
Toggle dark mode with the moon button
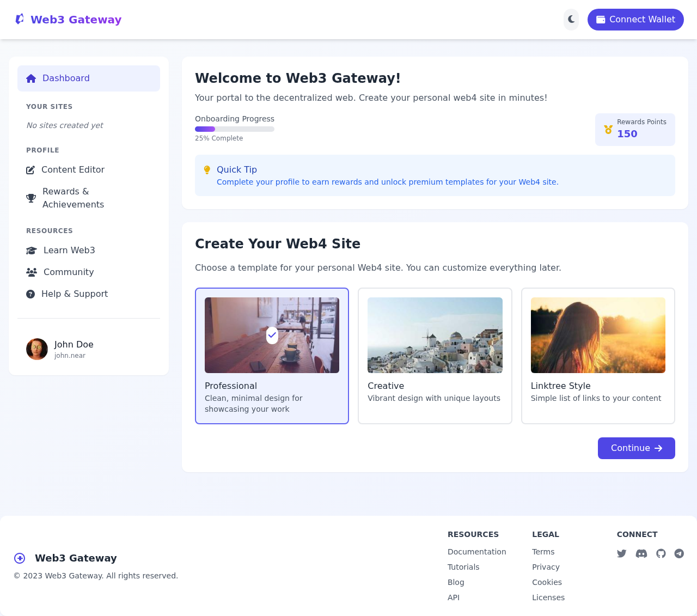click(571, 19)
